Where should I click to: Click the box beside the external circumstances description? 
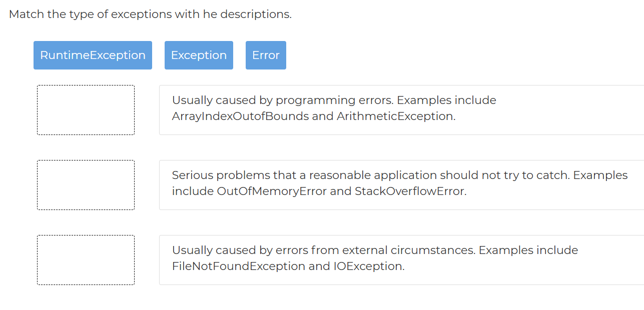[86, 259]
